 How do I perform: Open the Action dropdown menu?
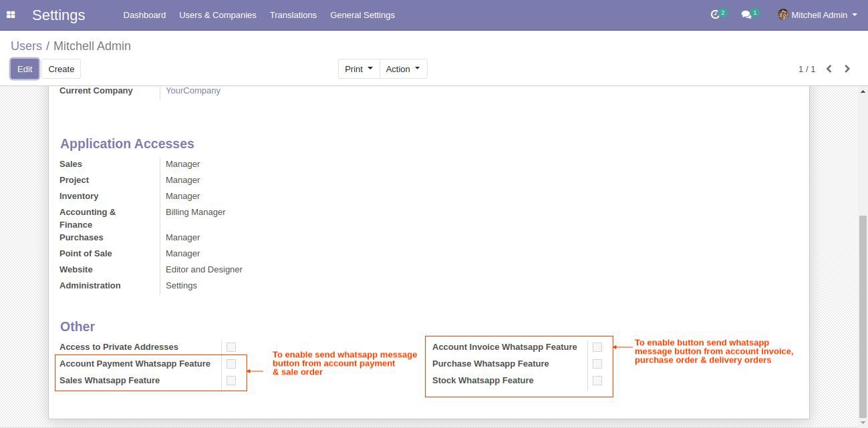403,69
